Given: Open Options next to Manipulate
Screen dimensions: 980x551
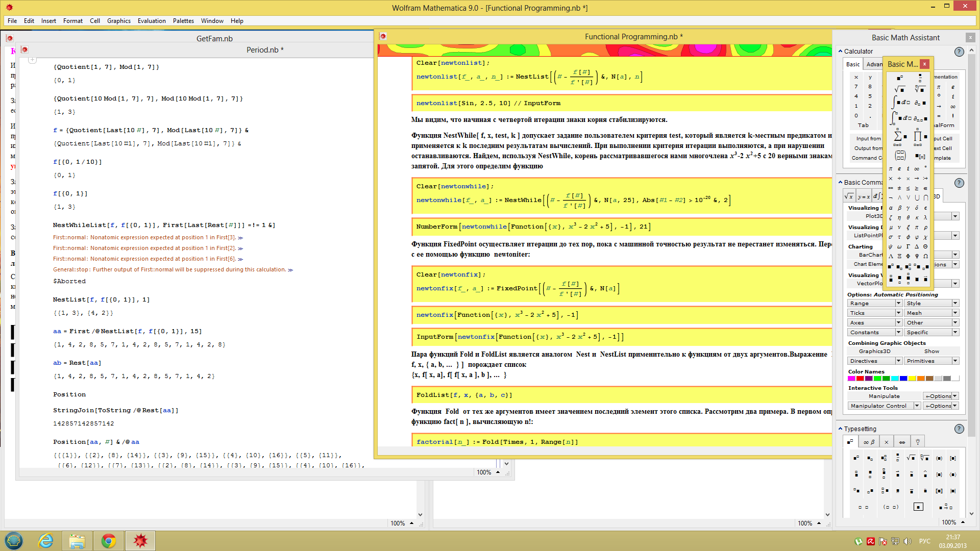Looking at the screenshot, I should [941, 396].
